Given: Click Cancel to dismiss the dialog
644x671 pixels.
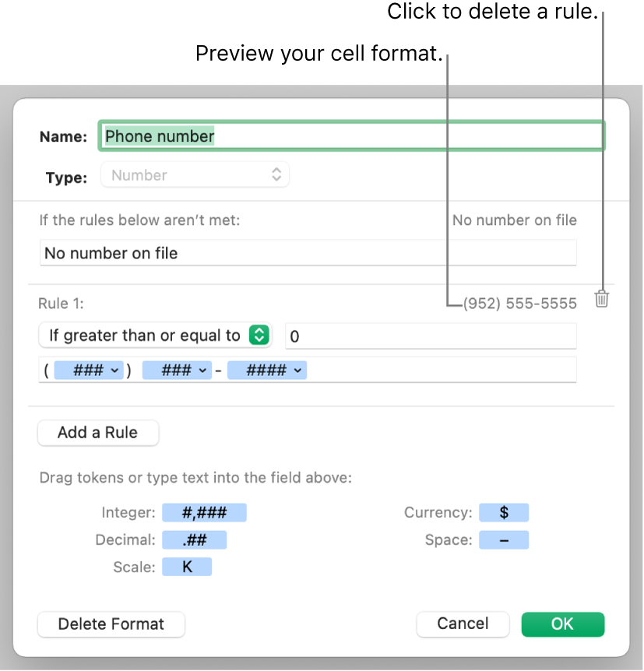Looking at the screenshot, I should (x=463, y=624).
